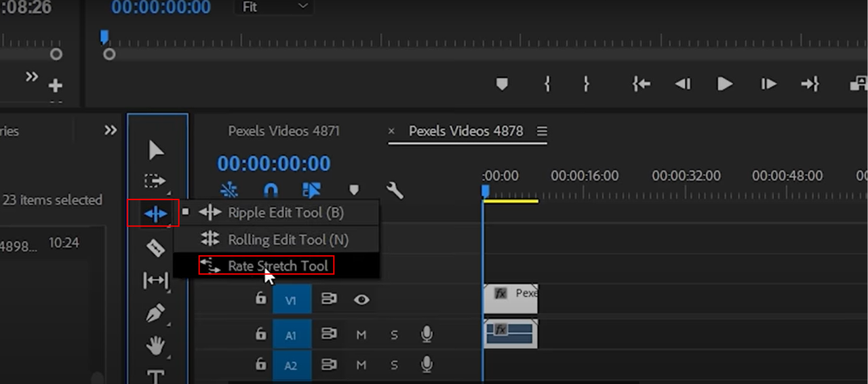Viewport: 868px width, 384px height.
Task: Click 00:00:32:00 on timeline ruler
Action: (686, 176)
